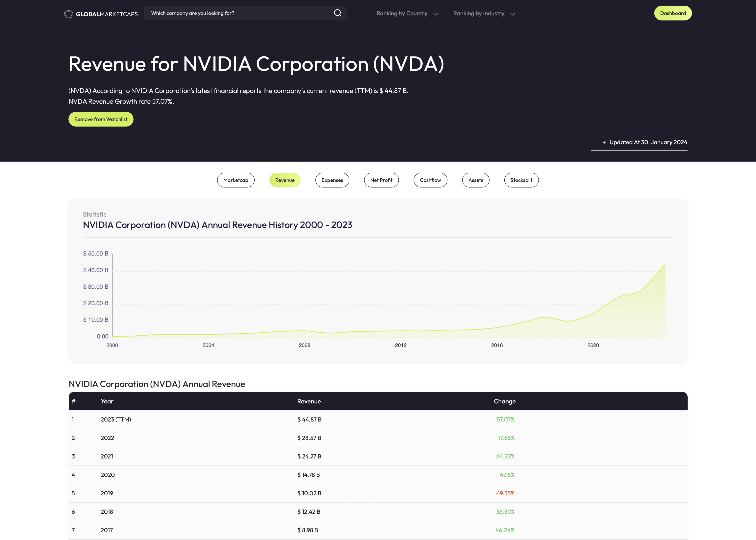Click the Change column header

(x=504, y=401)
